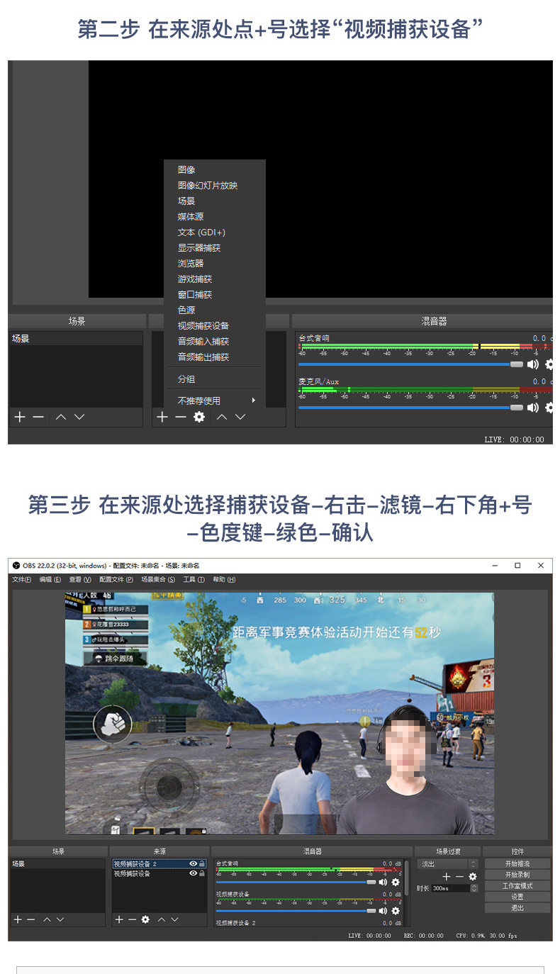Mute 麦克风/Aux speaker in step-two OBS window

point(532,408)
